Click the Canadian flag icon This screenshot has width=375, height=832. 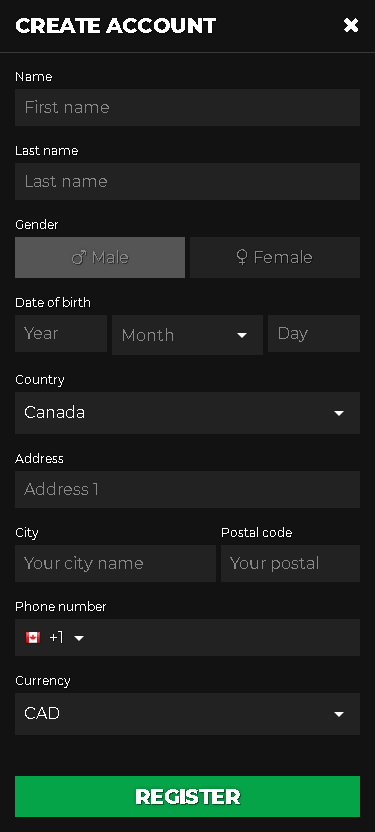tap(33, 637)
